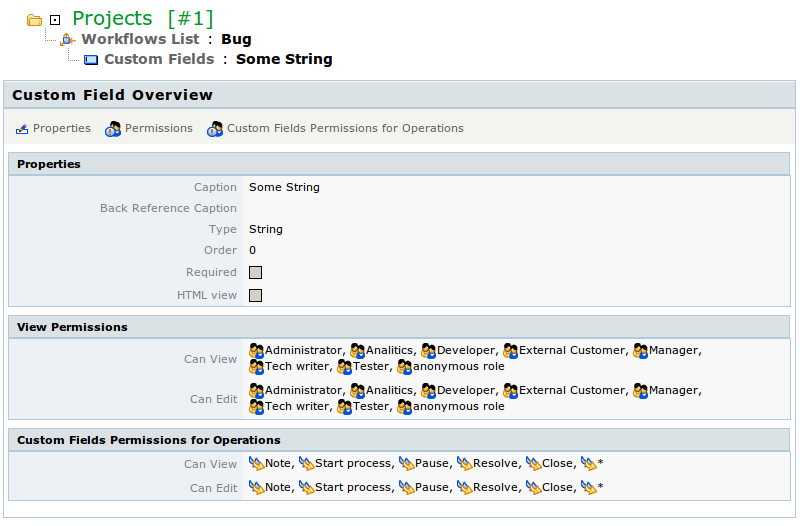800x526 pixels.
Task: Click the Custom Fields breadcrumb icon
Action: pyautogui.click(x=91, y=60)
